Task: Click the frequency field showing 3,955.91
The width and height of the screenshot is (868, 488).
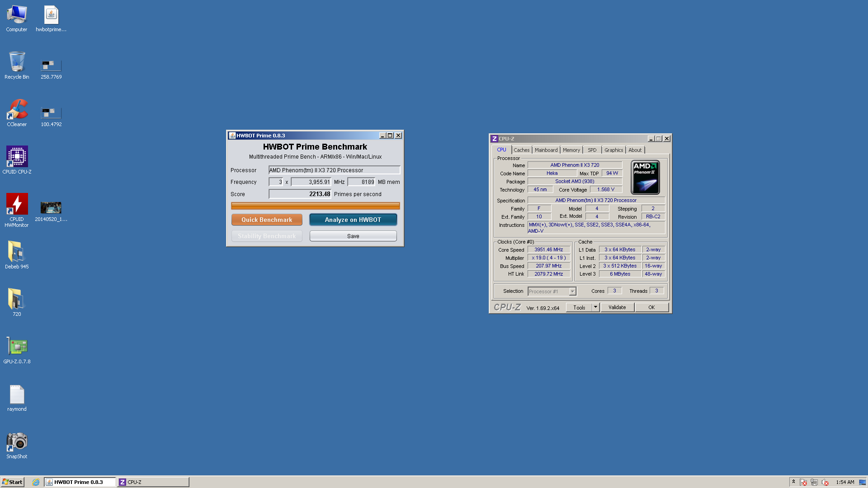Action: coord(311,182)
